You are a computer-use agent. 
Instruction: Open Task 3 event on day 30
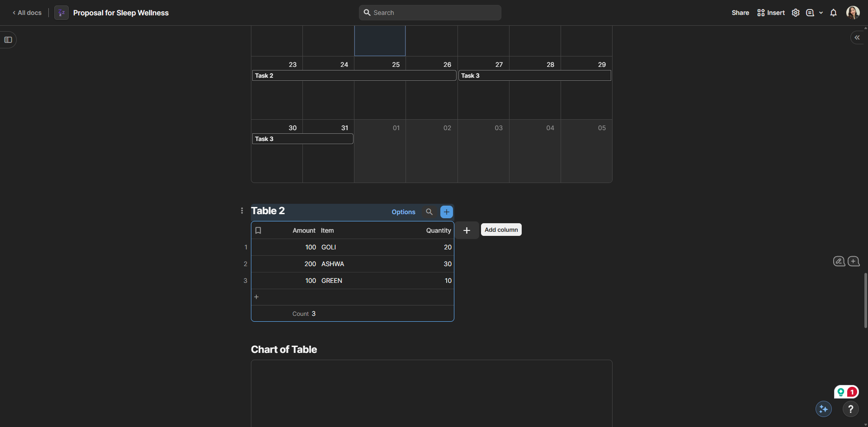point(302,139)
